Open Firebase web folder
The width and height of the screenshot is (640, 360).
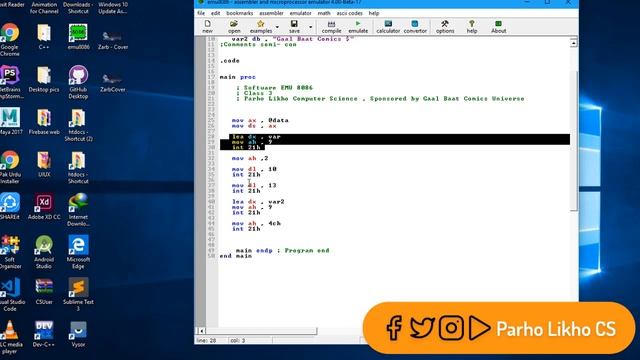pos(44,122)
